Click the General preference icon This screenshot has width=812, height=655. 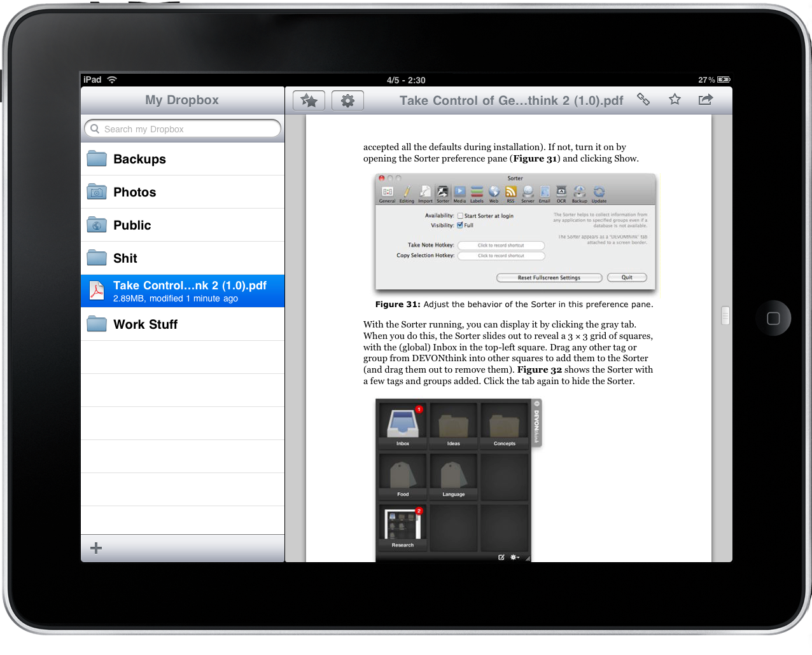[x=388, y=193]
